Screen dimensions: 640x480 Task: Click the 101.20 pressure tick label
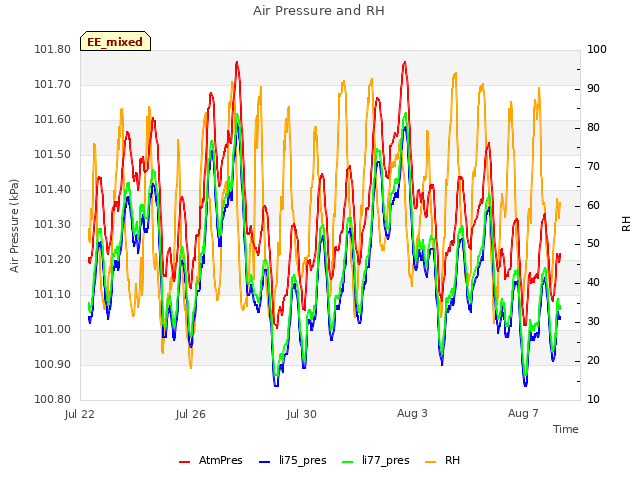tap(53, 260)
